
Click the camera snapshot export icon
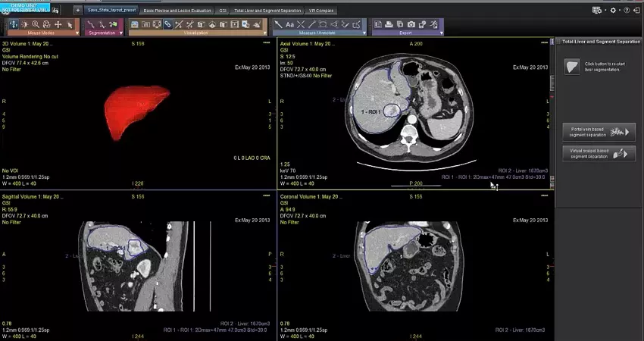click(411, 25)
